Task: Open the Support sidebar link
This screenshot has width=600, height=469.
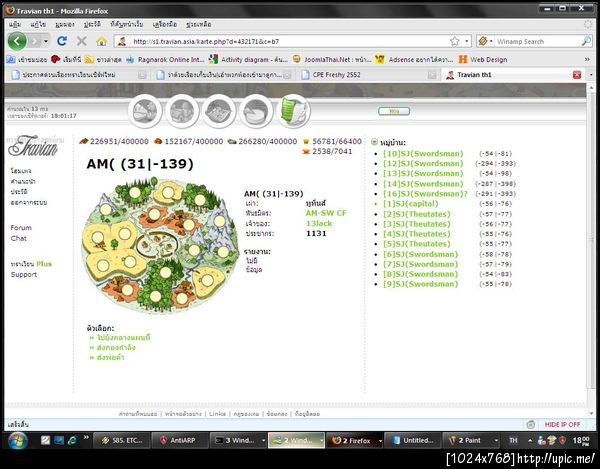Action: pyautogui.click(x=24, y=275)
